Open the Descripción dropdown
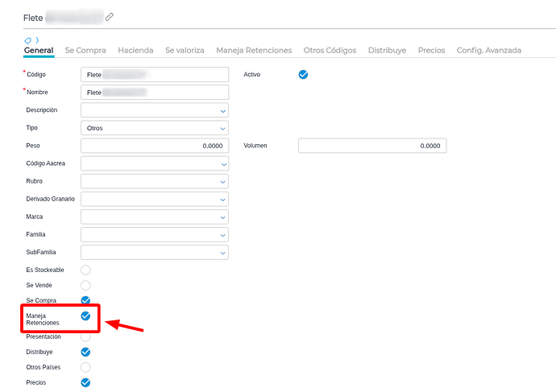The width and height of the screenshot is (556, 392). pyautogui.click(x=155, y=110)
